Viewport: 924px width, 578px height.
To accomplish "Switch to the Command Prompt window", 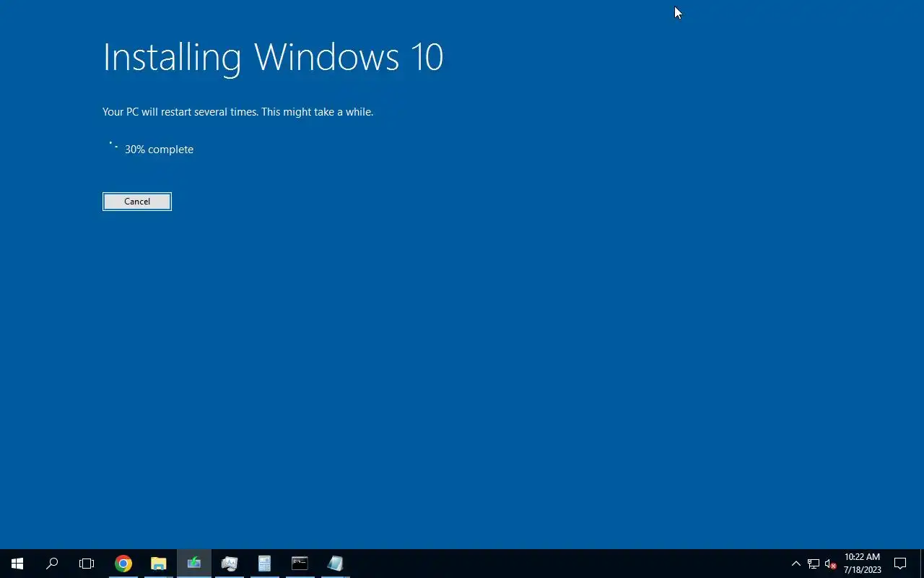I will pyautogui.click(x=300, y=564).
